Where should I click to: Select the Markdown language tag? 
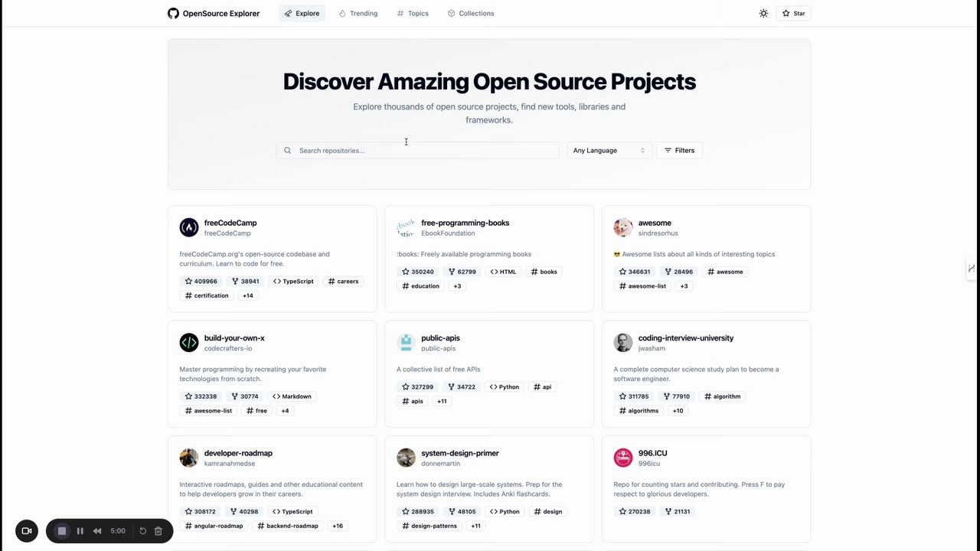290,396
